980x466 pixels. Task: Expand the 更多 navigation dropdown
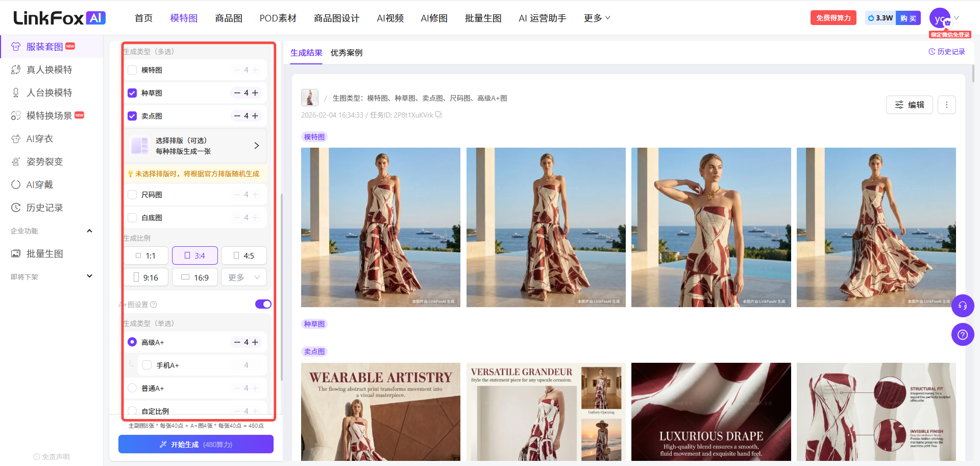pos(597,18)
